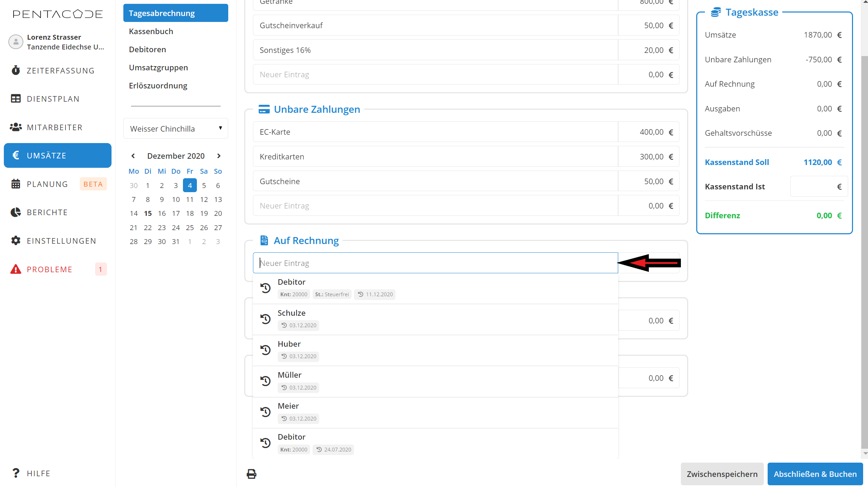This screenshot has height=487, width=868.
Task: Click the printer icon at the bottom
Action: tap(252, 474)
